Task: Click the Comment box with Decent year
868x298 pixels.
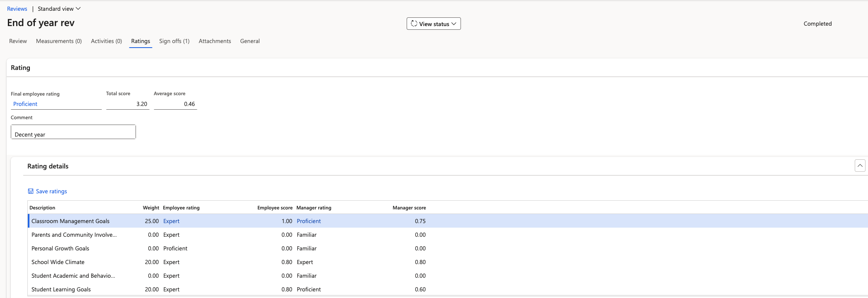Action: [73, 132]
